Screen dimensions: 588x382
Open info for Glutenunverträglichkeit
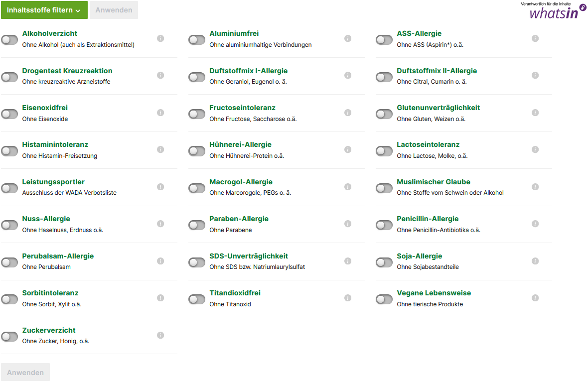pos(535,113)
